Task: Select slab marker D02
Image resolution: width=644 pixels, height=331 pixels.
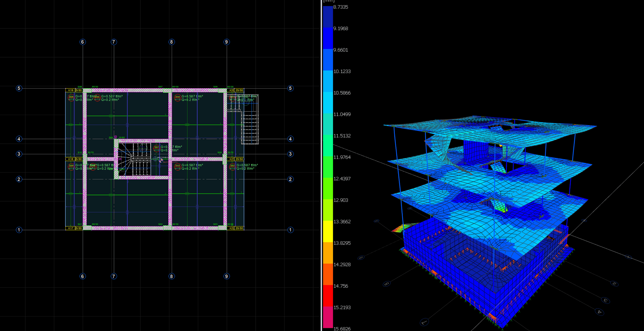Action: [232, 167]
